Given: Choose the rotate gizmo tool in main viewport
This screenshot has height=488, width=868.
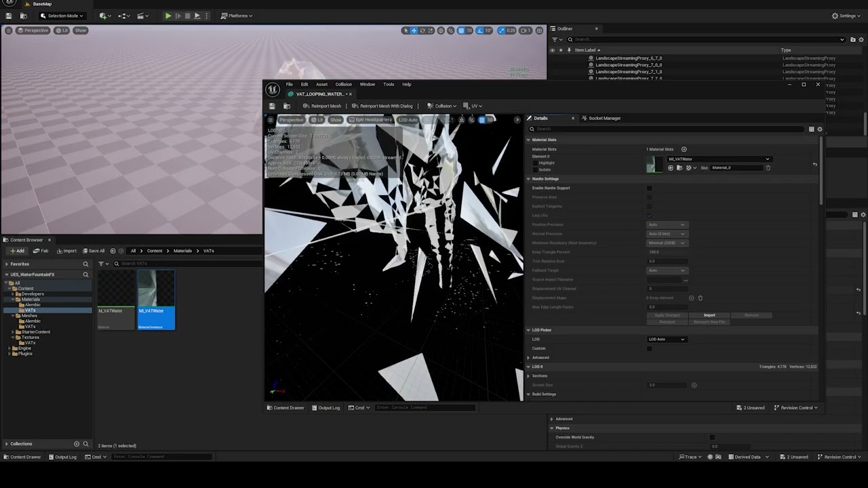Looking at the screenshot, I should coord(422,30).
